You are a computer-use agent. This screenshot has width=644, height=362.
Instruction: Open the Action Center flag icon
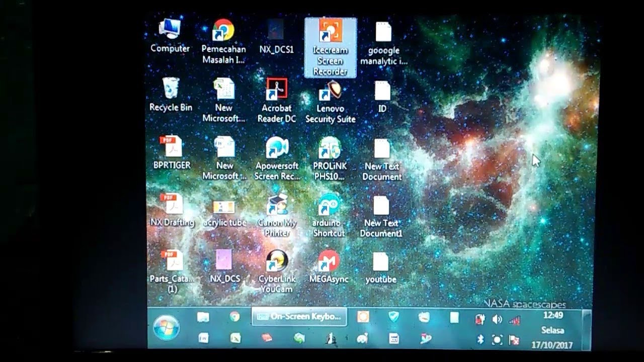coord(514,340)
